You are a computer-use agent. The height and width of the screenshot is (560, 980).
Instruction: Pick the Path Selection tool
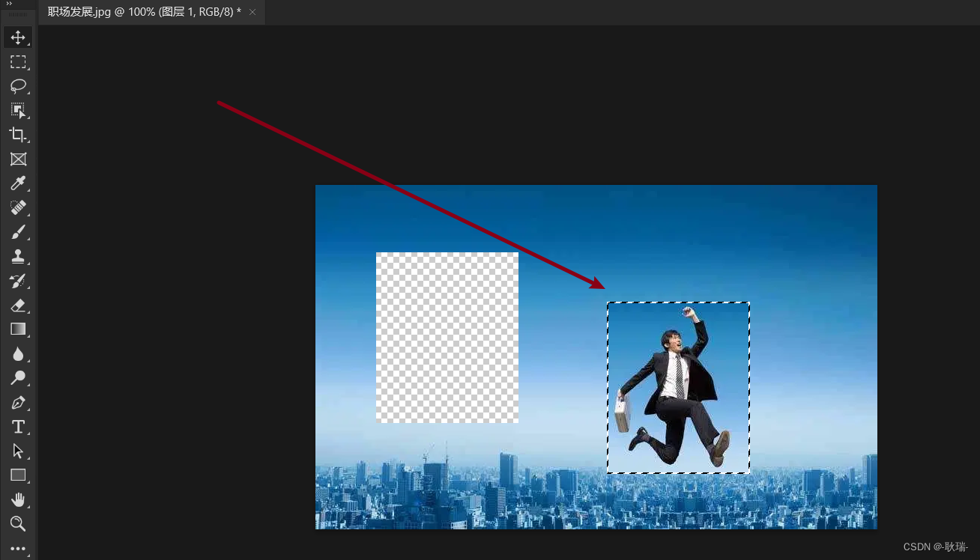click(18, 451)
